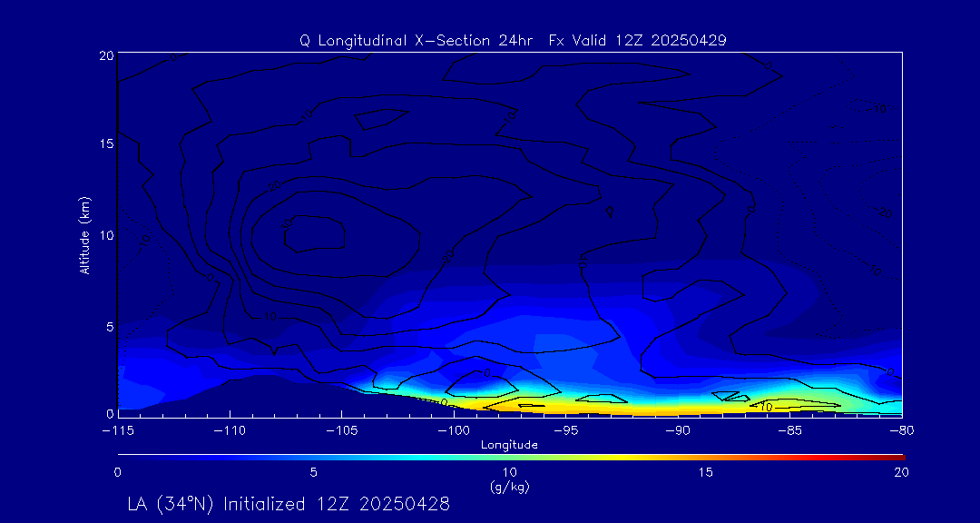Click the "10" label under the colorbar
The image size is (980, 523).
(510, 472)
